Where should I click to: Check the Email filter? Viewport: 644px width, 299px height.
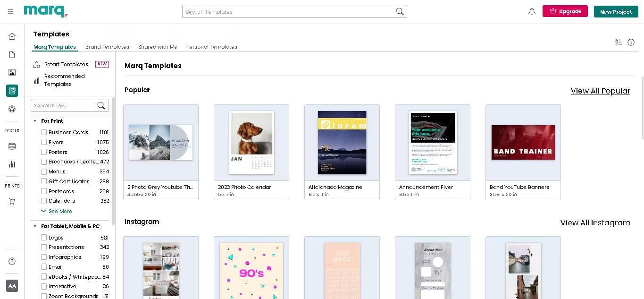pos(44,267)
